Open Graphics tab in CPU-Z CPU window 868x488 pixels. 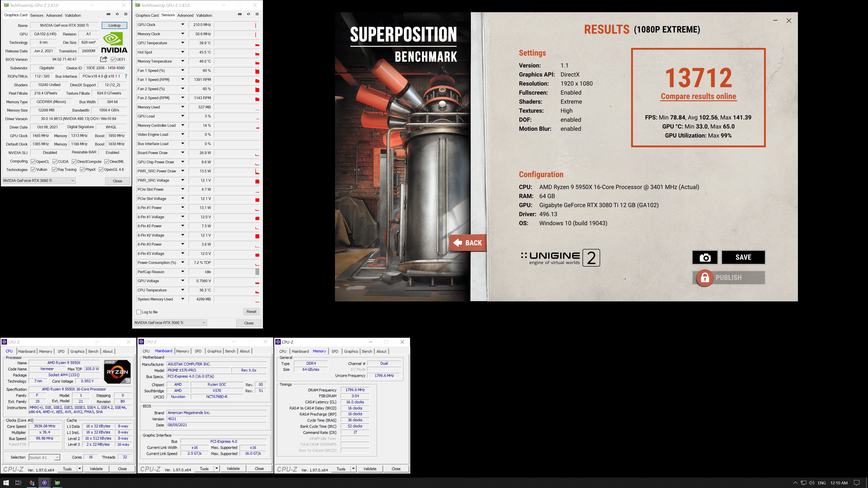(77, 351)
